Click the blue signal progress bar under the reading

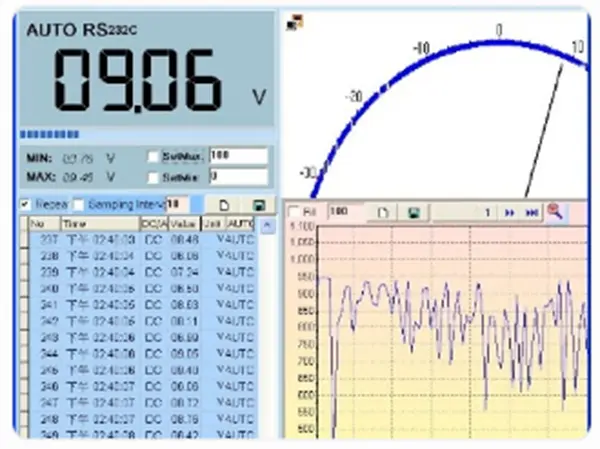[50, 134]
